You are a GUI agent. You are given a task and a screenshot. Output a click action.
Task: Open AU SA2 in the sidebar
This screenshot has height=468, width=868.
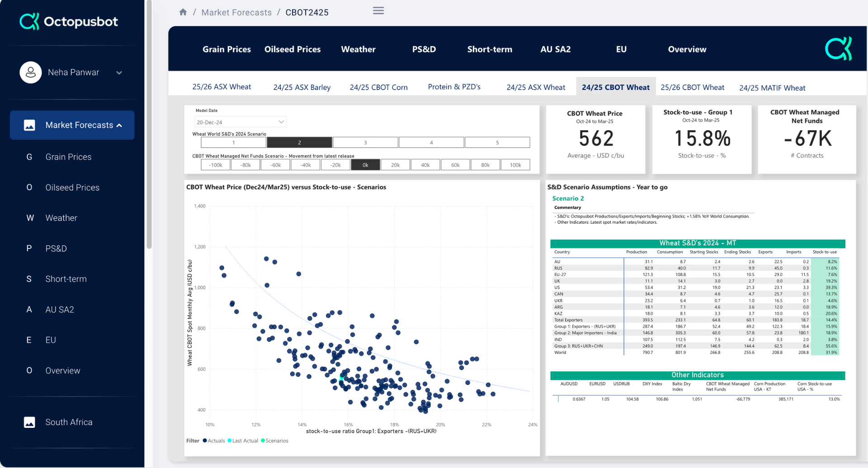[x=60, y=309]
